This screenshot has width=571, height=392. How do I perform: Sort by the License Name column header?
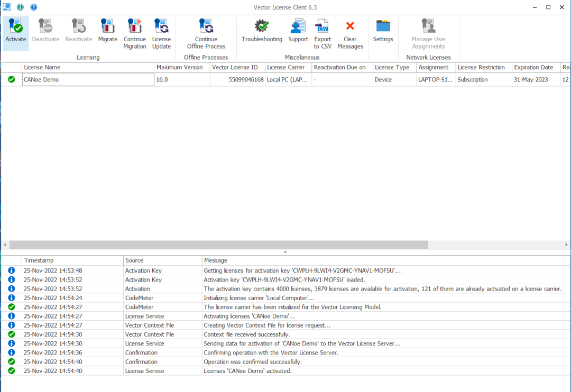[88, 67]
